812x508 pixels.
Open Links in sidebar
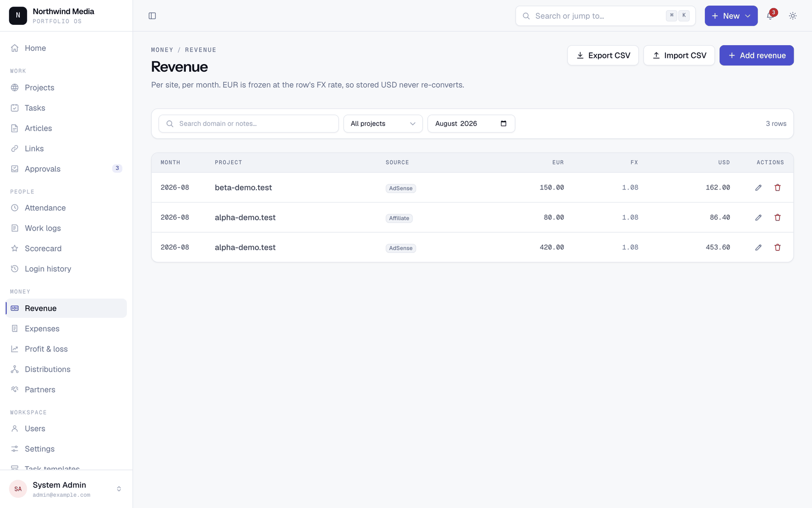(66, 148)
